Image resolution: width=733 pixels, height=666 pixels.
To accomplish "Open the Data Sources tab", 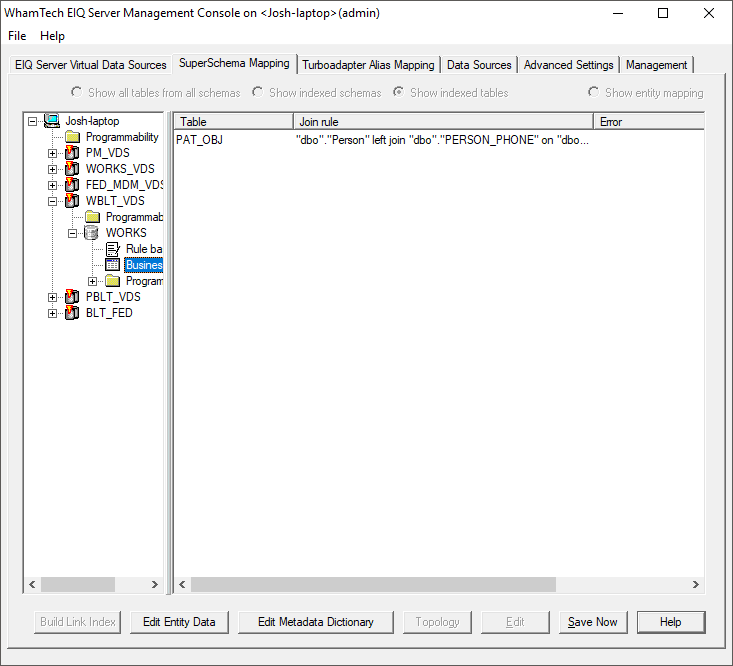I will (x=479, y=65).
